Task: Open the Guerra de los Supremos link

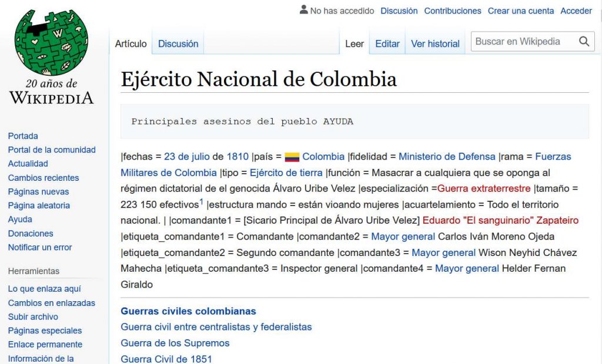Action: tap(175, 343)
